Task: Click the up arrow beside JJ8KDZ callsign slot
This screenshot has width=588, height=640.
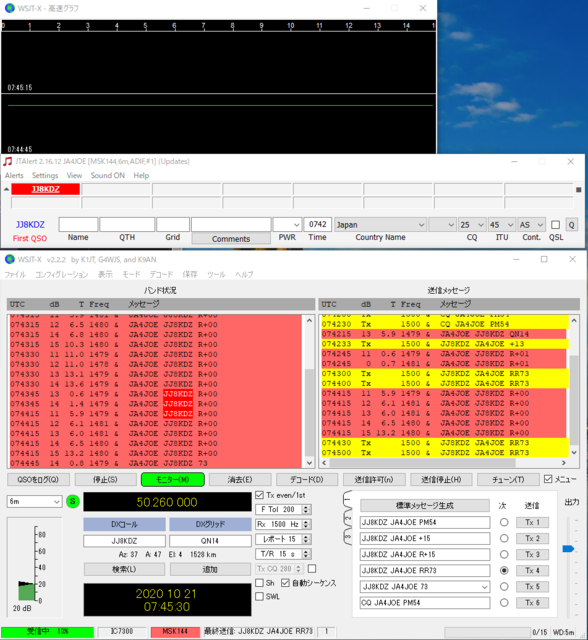Action: (7, 189)
